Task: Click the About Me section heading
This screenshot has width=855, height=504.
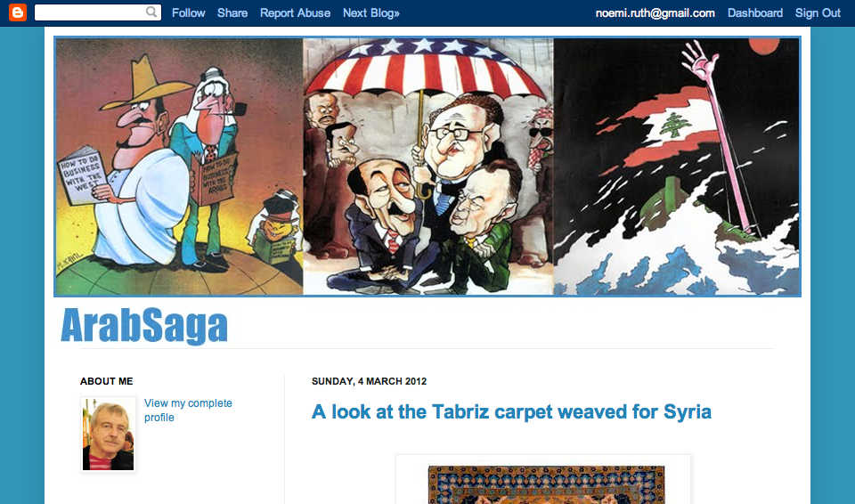Action: 106,381
